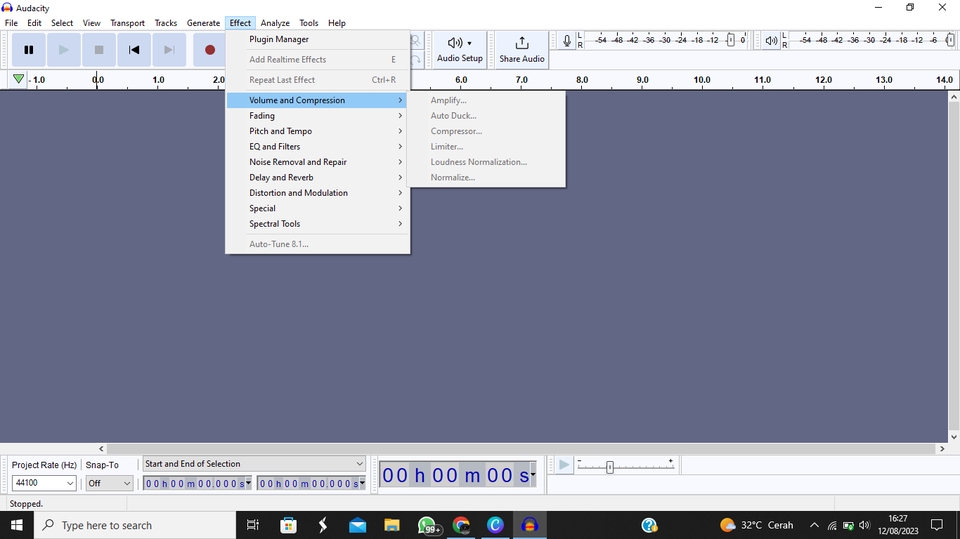Expand the Pitch and Tempo submenu
The image size is (960, 539).
click(318, 131)
